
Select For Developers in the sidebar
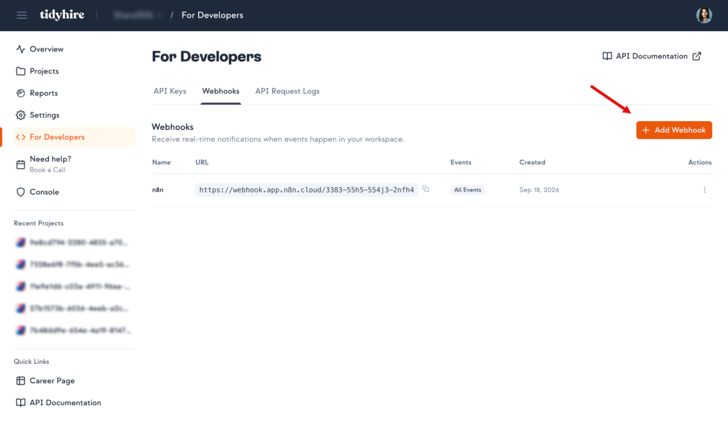(x=74, y=137)
